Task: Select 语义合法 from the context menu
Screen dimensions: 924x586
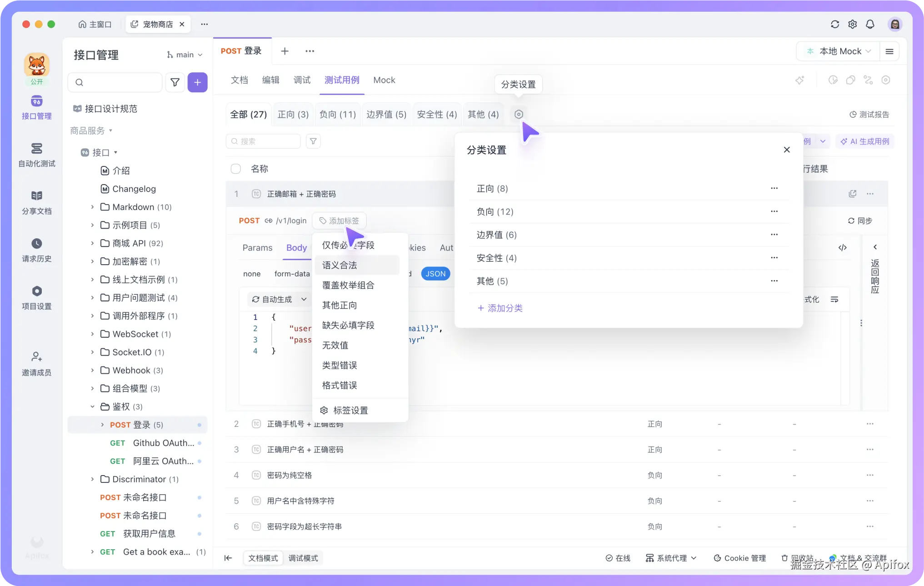Action: click(x=339, y=265)
